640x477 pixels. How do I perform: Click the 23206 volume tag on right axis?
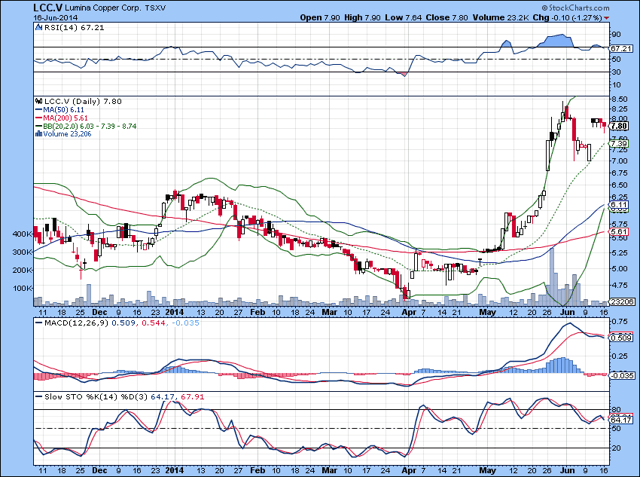[622, 302]
